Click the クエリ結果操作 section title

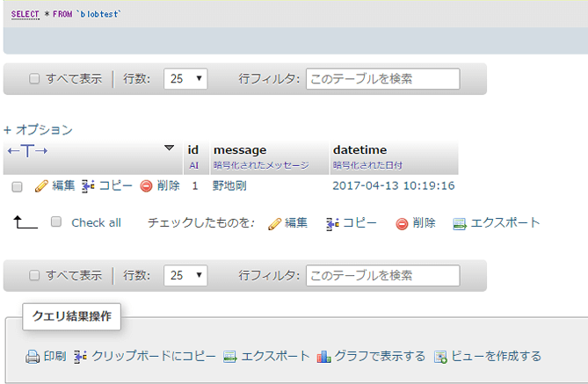point(71,316)
